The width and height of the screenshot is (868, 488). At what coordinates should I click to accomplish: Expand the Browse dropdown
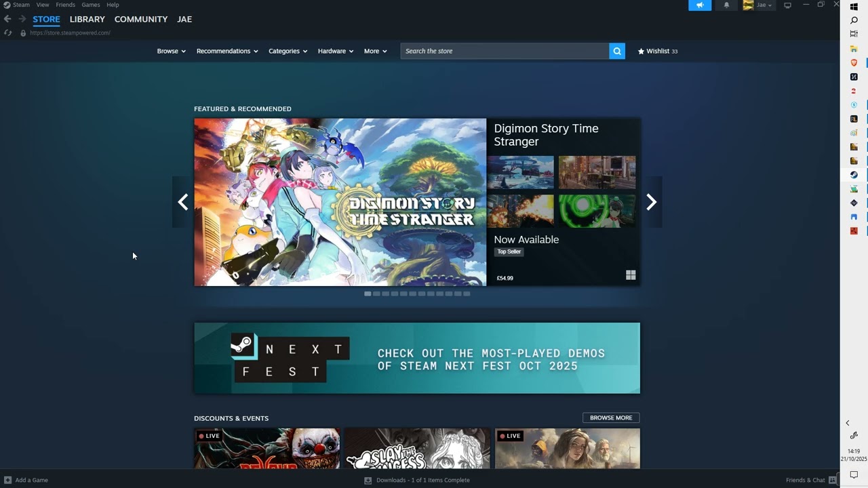point(171,51)
